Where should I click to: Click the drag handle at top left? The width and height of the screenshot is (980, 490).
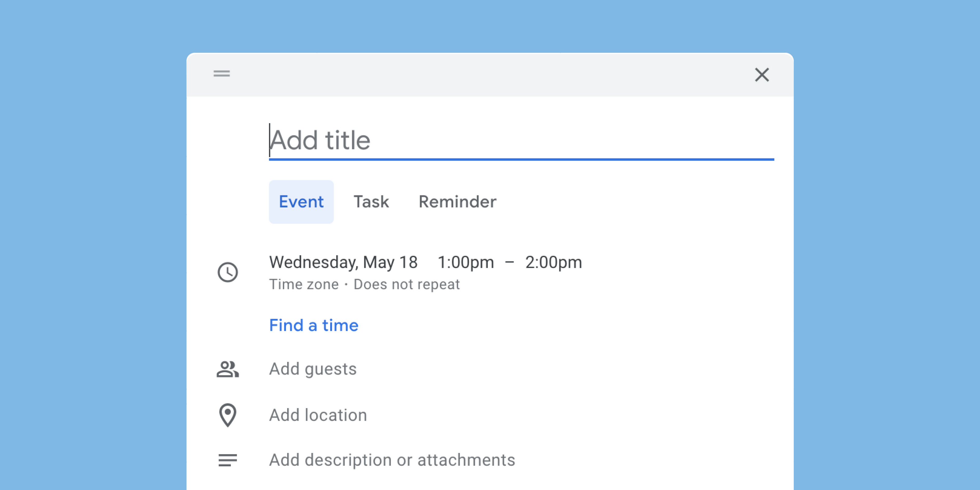tap(222, 74)
